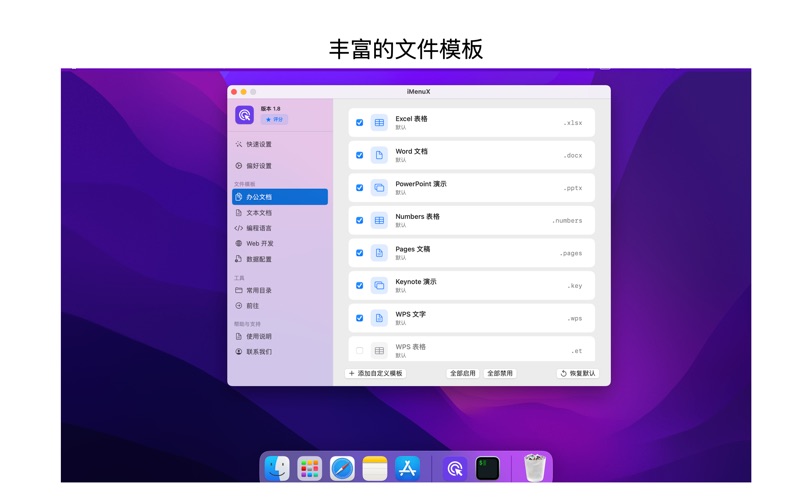
Task: Open 使用说明 help entry
Action: coord(259,336)
